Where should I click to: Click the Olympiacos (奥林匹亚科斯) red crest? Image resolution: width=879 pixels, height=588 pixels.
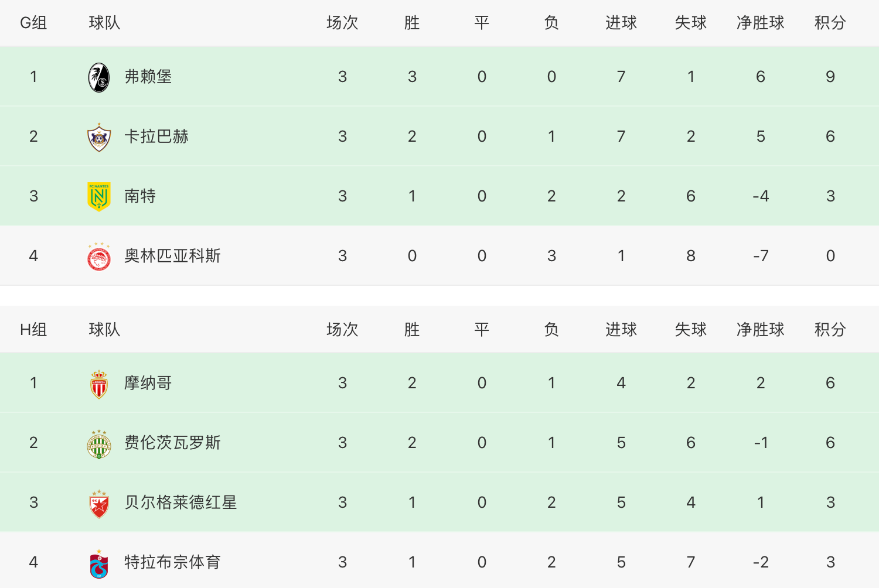[99, 256]
